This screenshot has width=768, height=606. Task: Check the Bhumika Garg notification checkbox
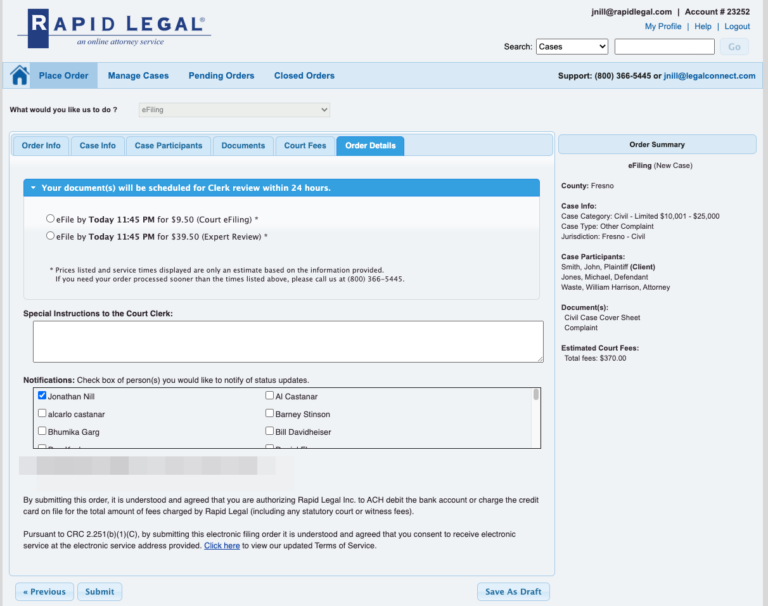click(42, 431)
